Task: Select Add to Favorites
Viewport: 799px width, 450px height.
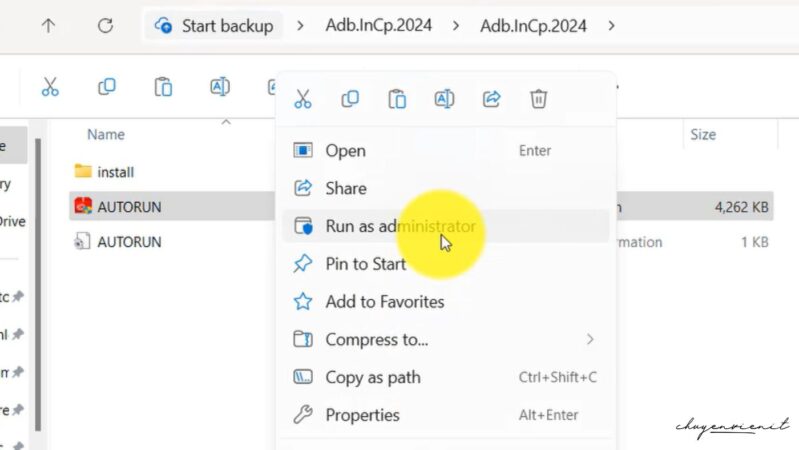Action: pos(445,302)
